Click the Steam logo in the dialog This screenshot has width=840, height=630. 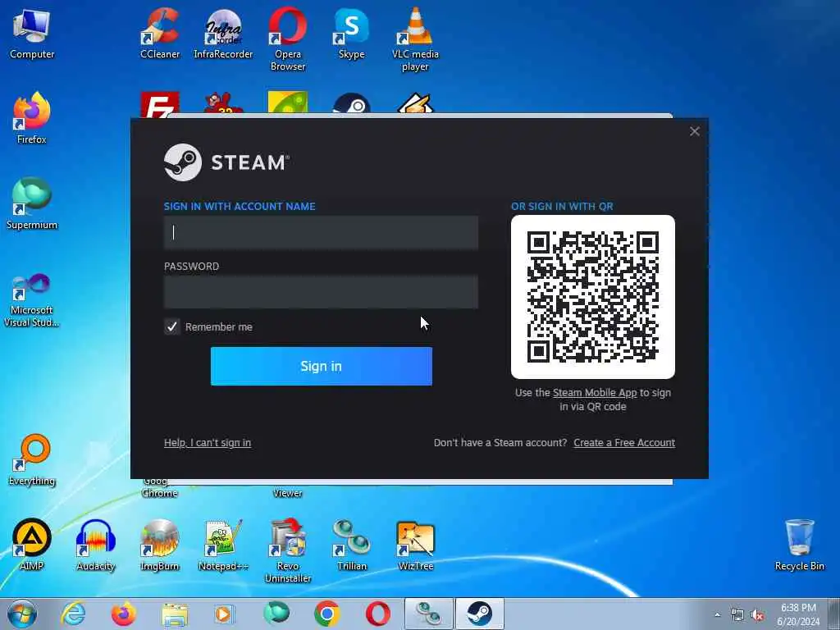tap(226, 162)
